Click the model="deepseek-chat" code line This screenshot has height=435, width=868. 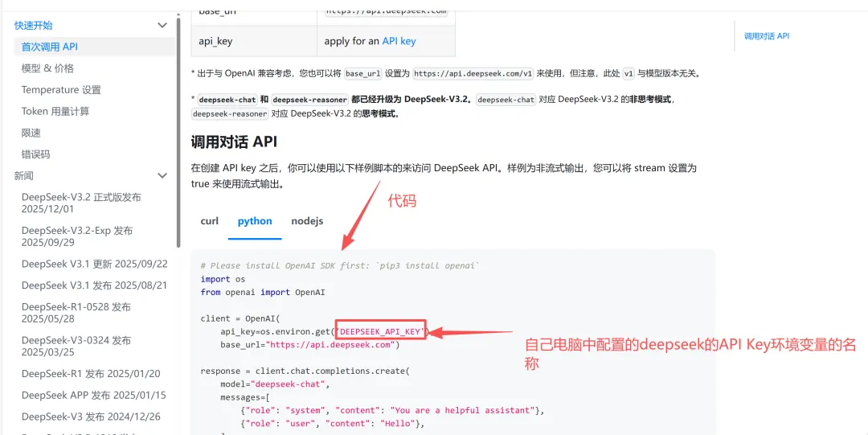tap(275, 384)
